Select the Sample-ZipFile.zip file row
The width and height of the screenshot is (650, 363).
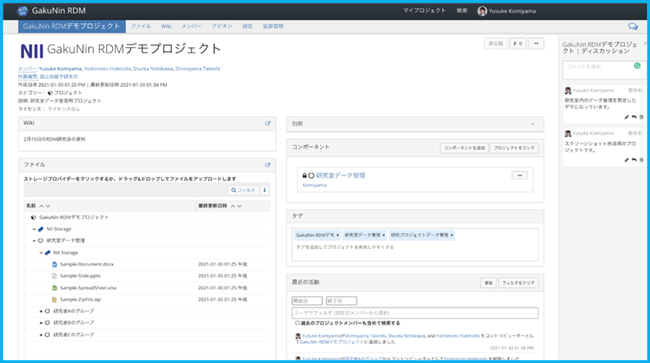coord(147,300)
